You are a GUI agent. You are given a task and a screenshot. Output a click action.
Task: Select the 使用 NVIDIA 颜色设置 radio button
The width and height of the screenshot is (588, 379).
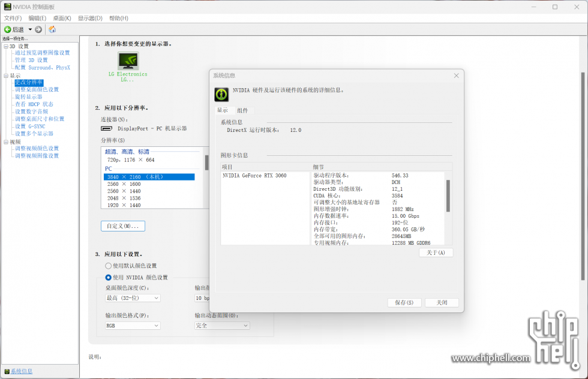tap(109, 278)
